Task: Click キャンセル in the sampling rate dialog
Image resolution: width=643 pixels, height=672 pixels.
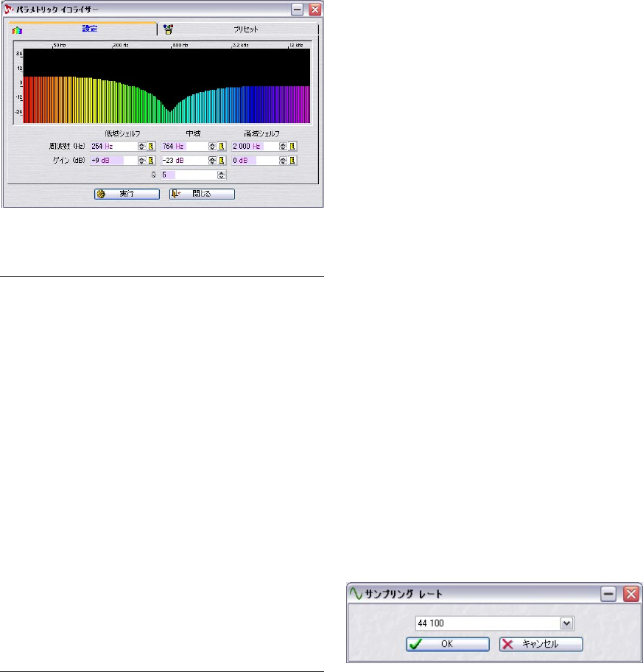Action: (541, 644)
